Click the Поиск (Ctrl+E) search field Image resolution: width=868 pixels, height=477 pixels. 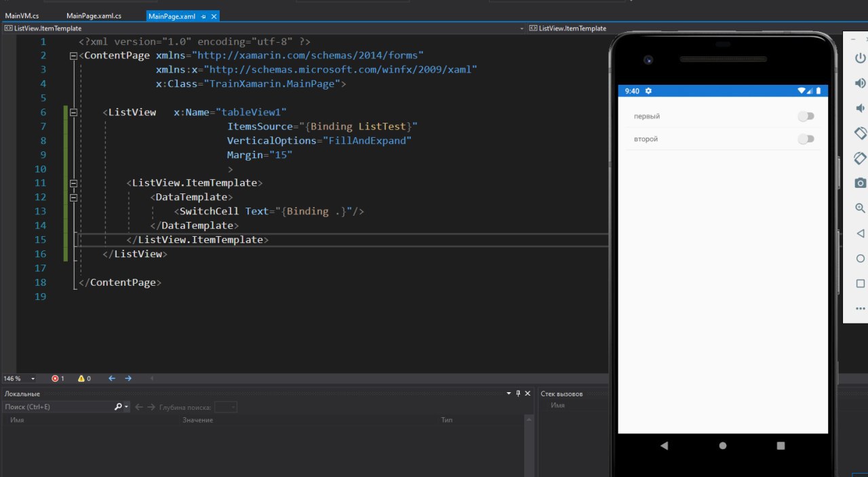58,407
